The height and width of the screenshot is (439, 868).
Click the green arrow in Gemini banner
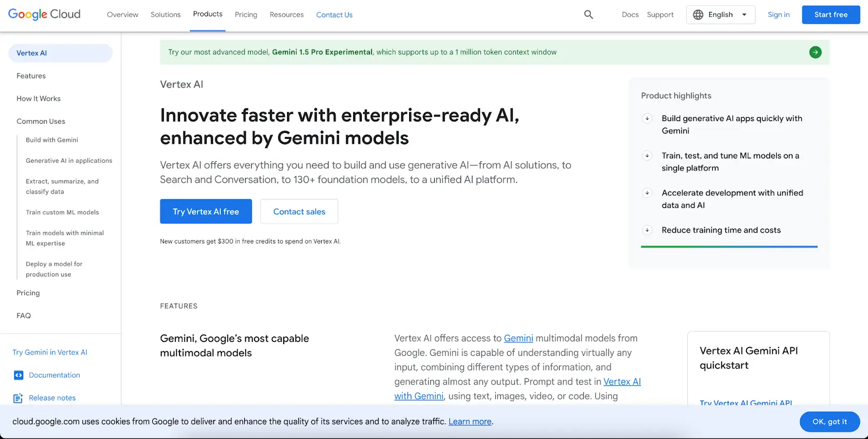[x=815, y=52]
